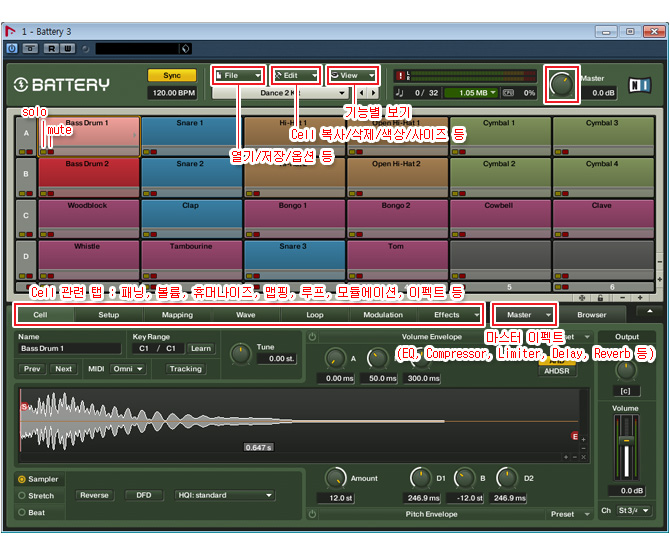The width and height of the screenshot is (670, 549).
Task: Adjust the Pitch Envelope Amount knob
Action: coord(335,478)
